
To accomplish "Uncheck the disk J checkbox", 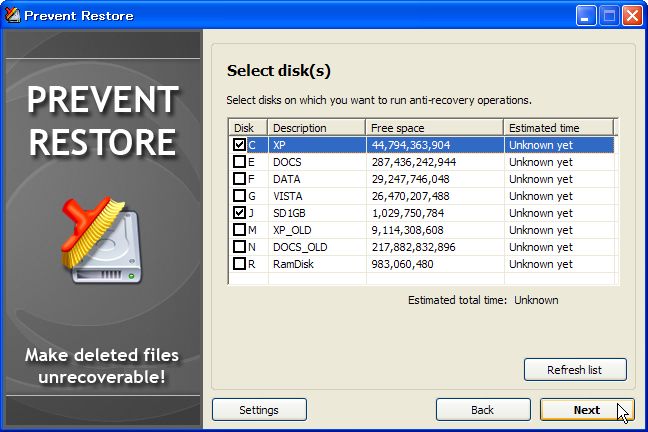I will coord(239,212).
